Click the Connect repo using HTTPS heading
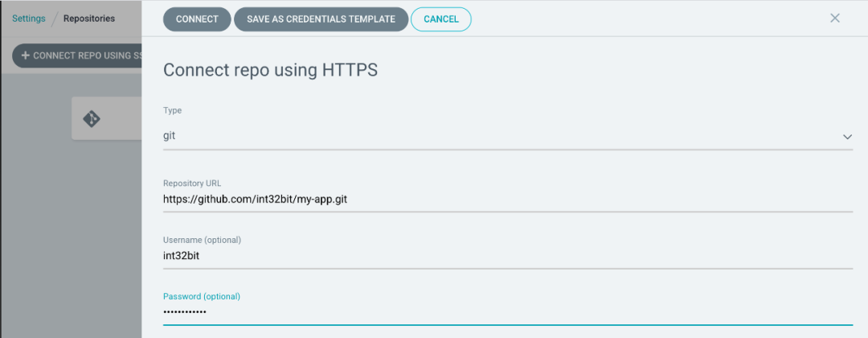The width and height of the screenshot is (868, 338). 270,70
